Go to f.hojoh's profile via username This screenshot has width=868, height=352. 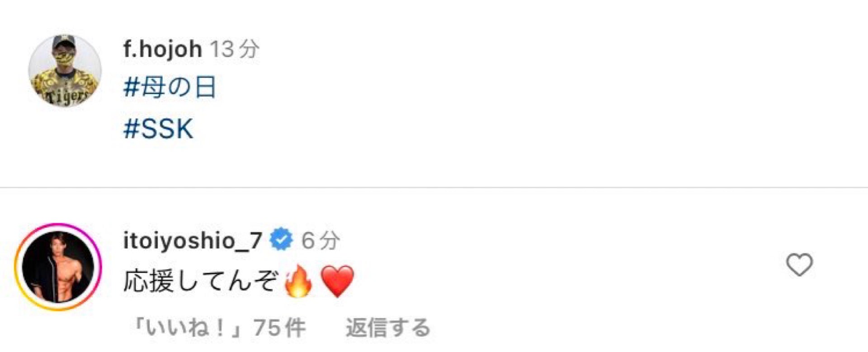coord(162,49)
